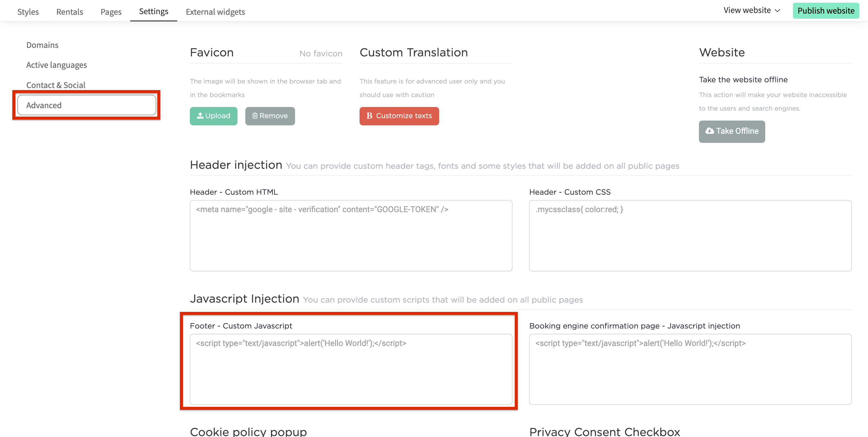Click the cloud icon on Take Offline
This screenshot has height=437, width=868.
point(710,131)
